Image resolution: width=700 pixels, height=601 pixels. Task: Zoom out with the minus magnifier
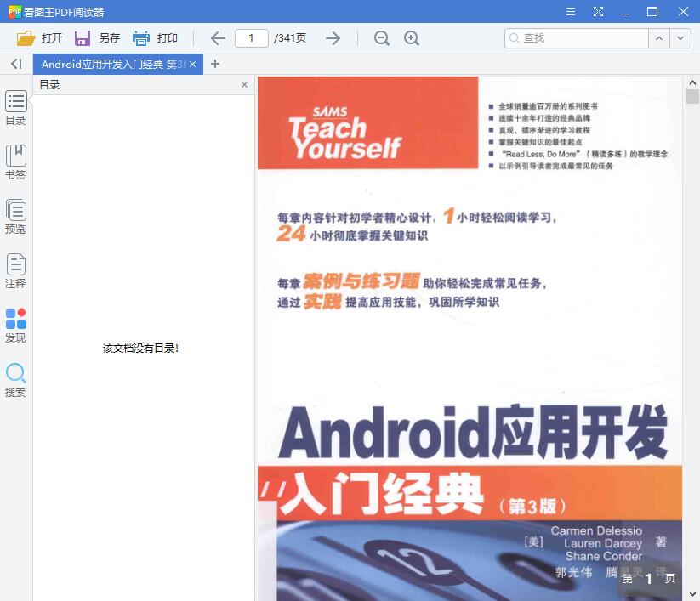[382, 38]
